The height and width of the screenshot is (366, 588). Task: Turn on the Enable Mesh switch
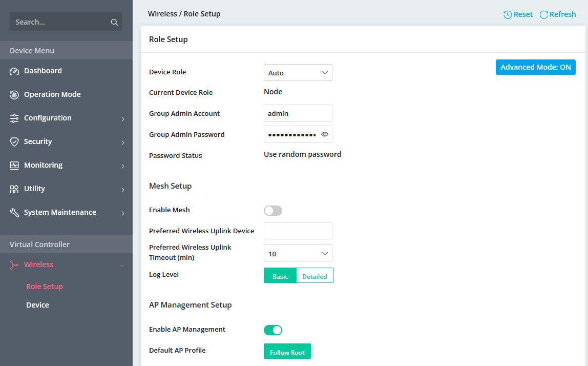[x=273, y=211]
